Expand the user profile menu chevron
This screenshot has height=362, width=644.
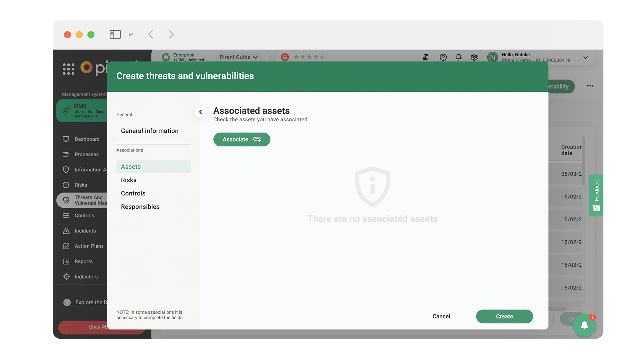[x=585, y=57]
